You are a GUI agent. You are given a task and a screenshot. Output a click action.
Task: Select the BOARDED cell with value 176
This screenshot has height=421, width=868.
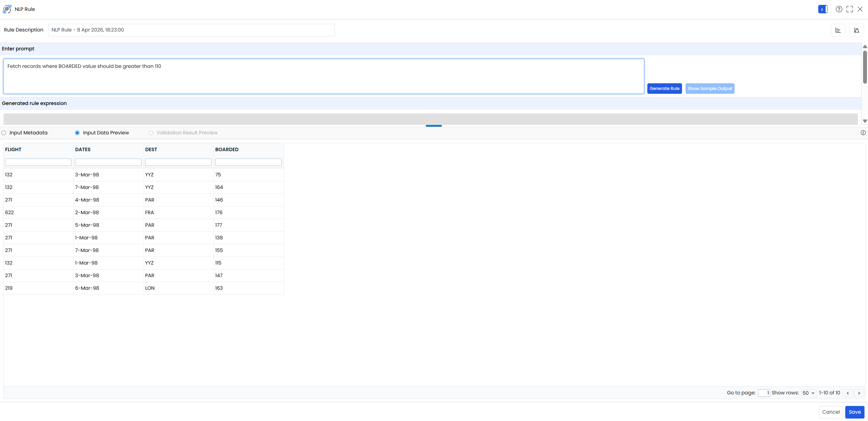tap(249, 212)
